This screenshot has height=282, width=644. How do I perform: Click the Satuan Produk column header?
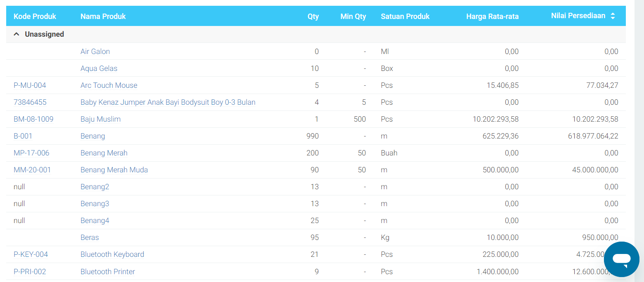coord(405,16)
